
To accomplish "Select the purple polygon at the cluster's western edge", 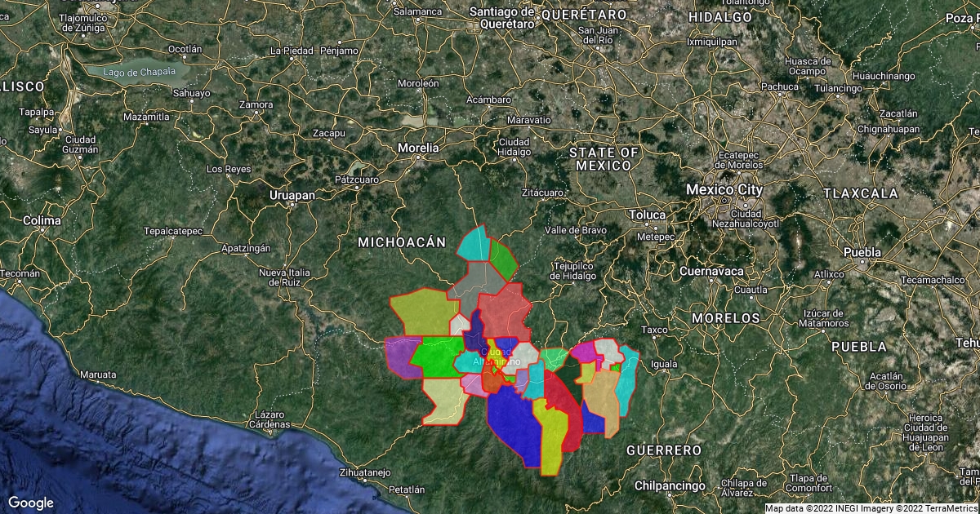I will (403, 357).
